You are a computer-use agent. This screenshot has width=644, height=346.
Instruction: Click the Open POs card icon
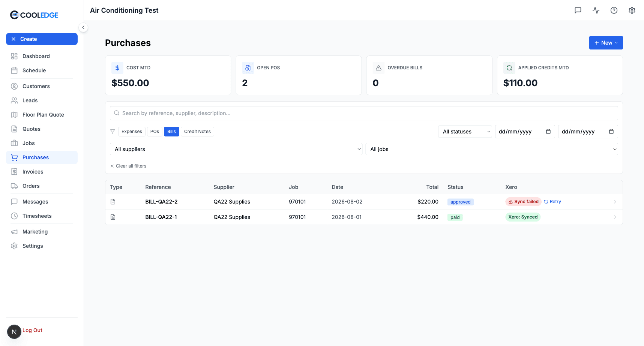click(x=248, y=68)
